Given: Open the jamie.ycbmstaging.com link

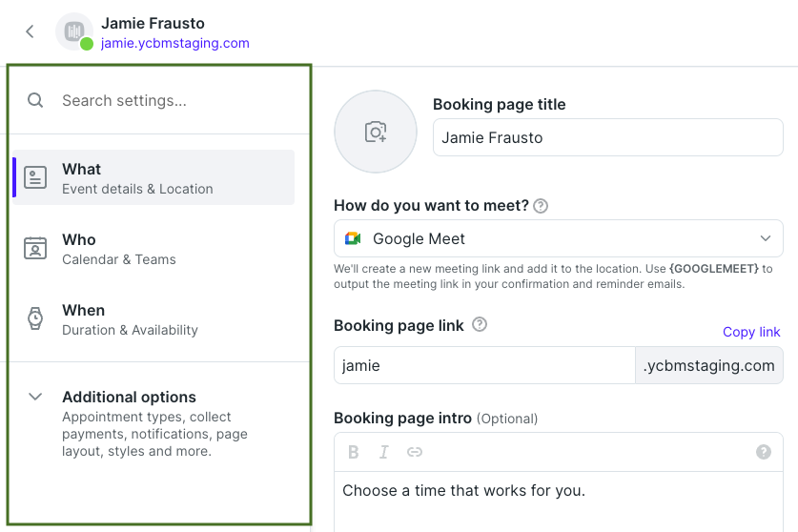Looking at the screenshot, I should pos(175,43).
